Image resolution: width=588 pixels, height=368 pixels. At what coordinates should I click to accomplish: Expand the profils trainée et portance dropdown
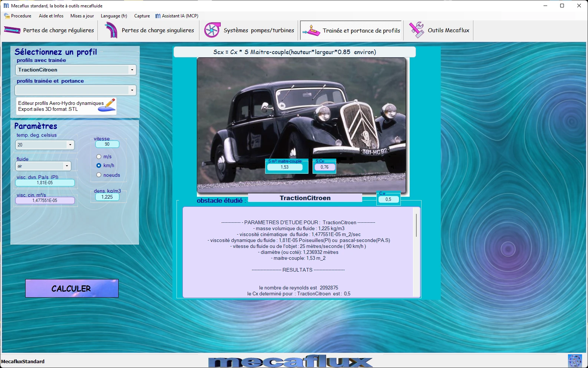pos(132,90)
